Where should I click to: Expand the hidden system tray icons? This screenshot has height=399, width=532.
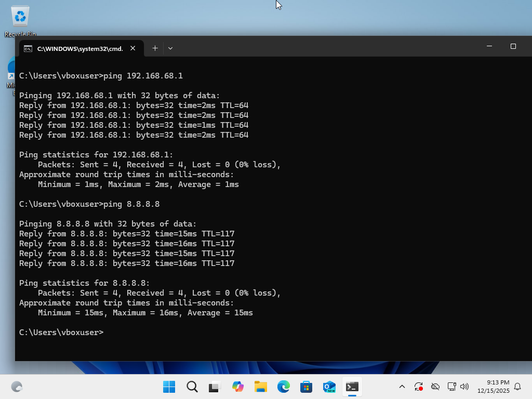click(x=402, y=387)
